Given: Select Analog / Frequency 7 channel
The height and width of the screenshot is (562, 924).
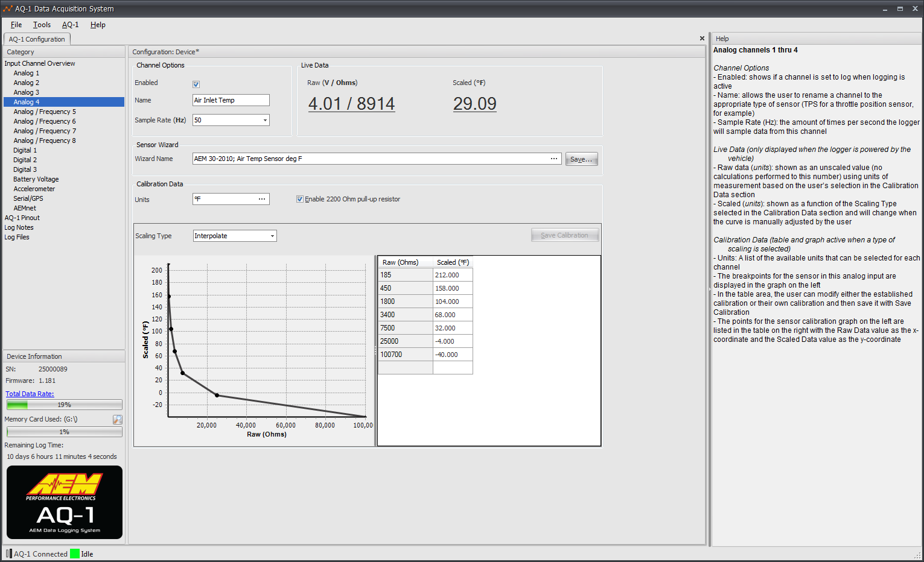Looking at the screenshot, I should tap(45, 131).
